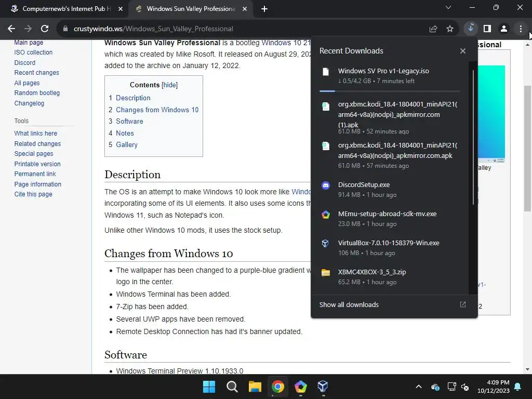Open MEmu from the taskbar

point(301,387)
